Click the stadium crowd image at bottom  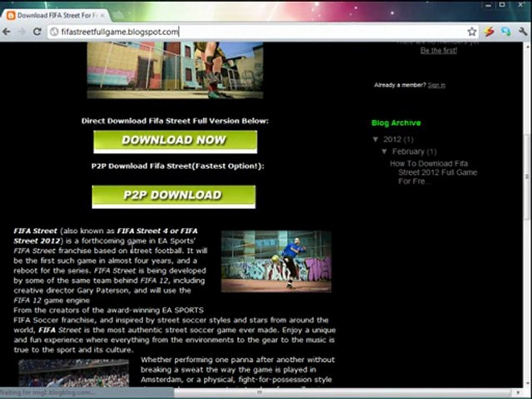pyautogui.click(x=74, y=374)
